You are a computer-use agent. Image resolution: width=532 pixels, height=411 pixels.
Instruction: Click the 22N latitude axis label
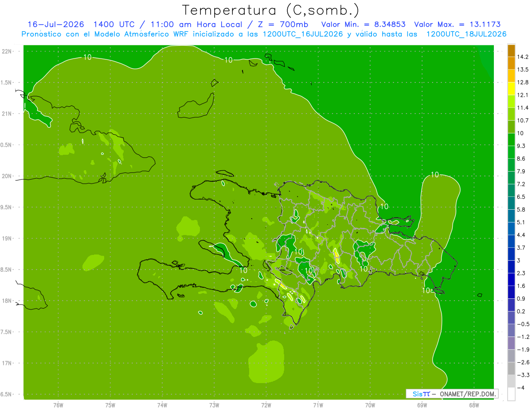click(7, 51)
